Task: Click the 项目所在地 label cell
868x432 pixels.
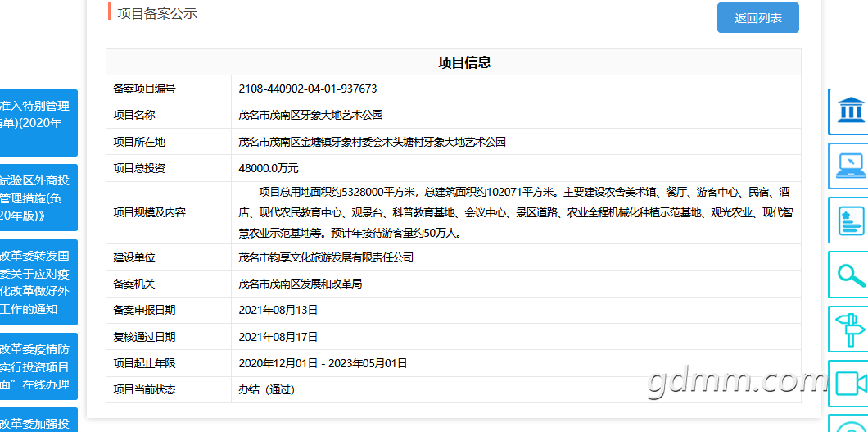Action: tap(169, 142)
